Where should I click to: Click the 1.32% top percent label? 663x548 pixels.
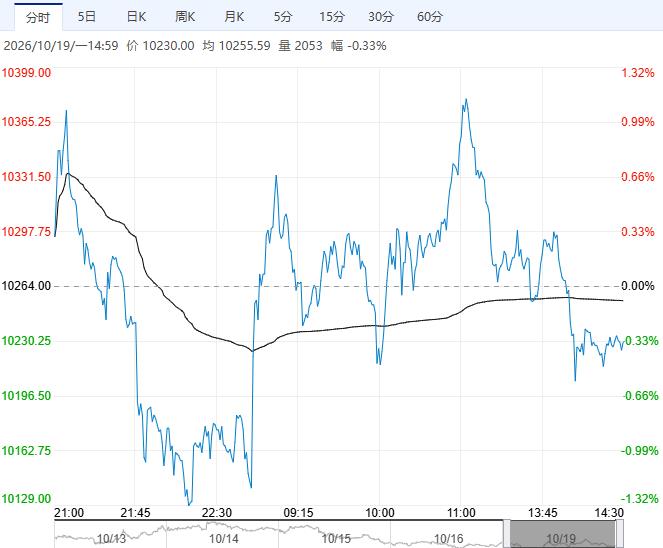[x=638, y=73]
